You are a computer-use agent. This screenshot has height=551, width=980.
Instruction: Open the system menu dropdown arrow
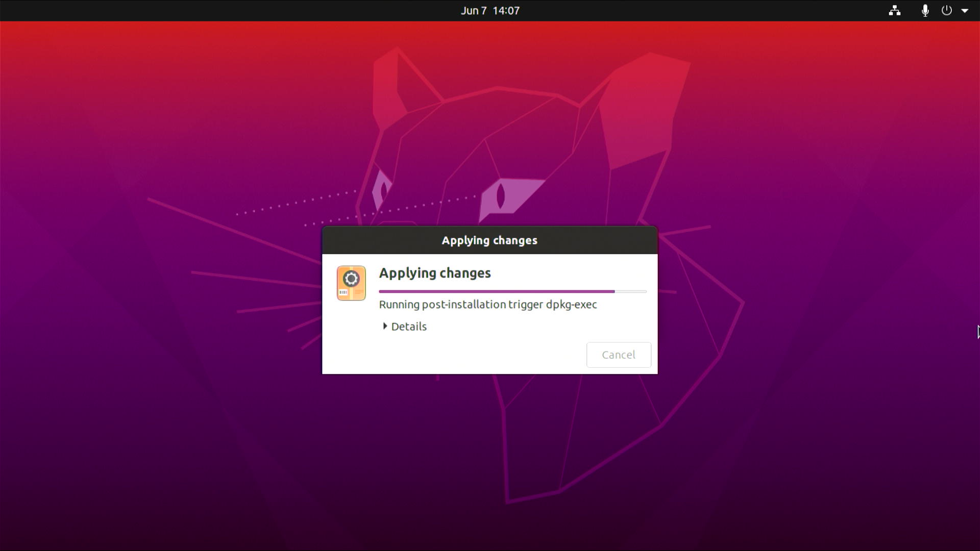(x=965, y=11)
